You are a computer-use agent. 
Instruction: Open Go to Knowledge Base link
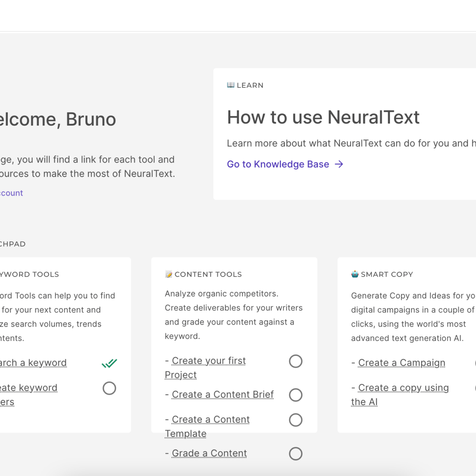click(x=278, y=164)
